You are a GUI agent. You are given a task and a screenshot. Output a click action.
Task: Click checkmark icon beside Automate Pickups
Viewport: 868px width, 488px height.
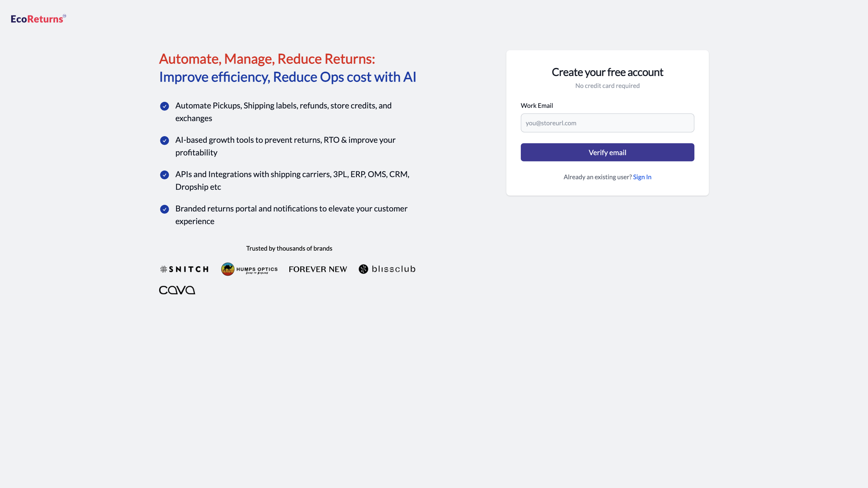(x=165, y=106)
